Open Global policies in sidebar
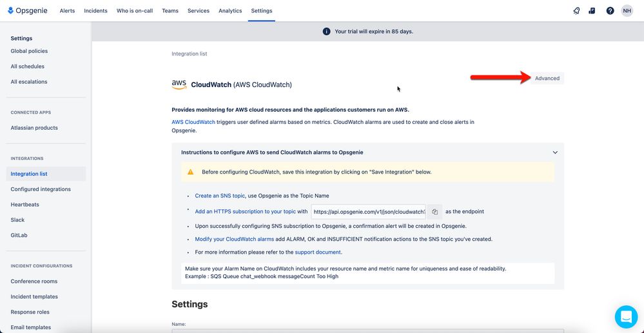The width and height of the screenshot is (644, 333). point(29,51)
